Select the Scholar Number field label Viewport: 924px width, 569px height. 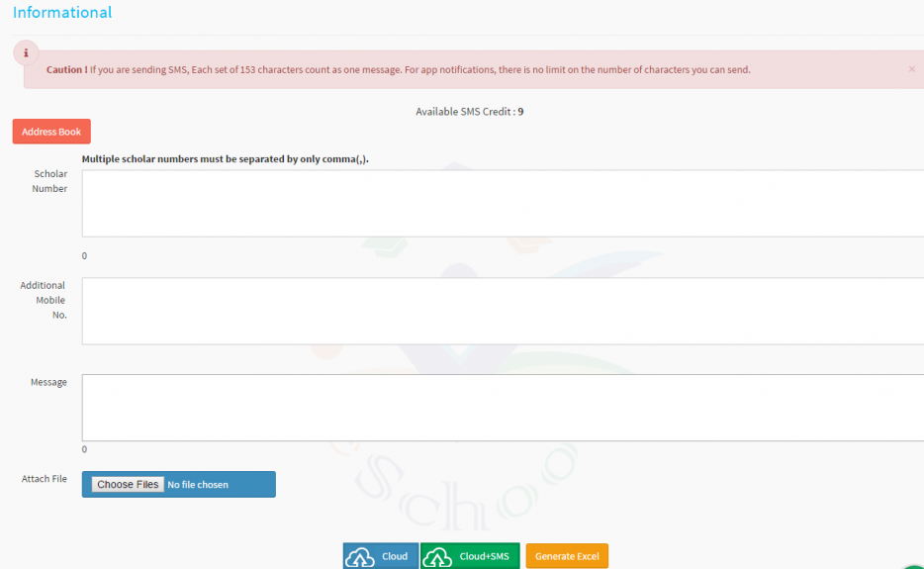point(49,181)
